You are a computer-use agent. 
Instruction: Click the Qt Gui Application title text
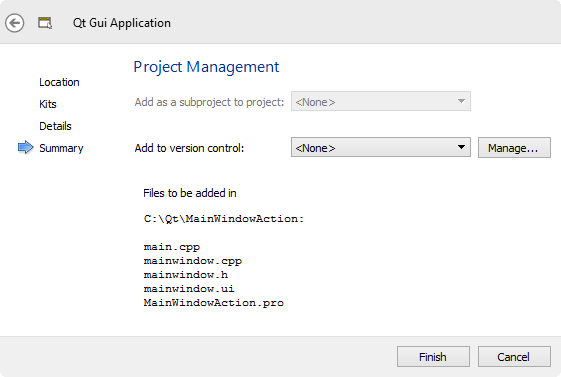(x=122, y=23)
